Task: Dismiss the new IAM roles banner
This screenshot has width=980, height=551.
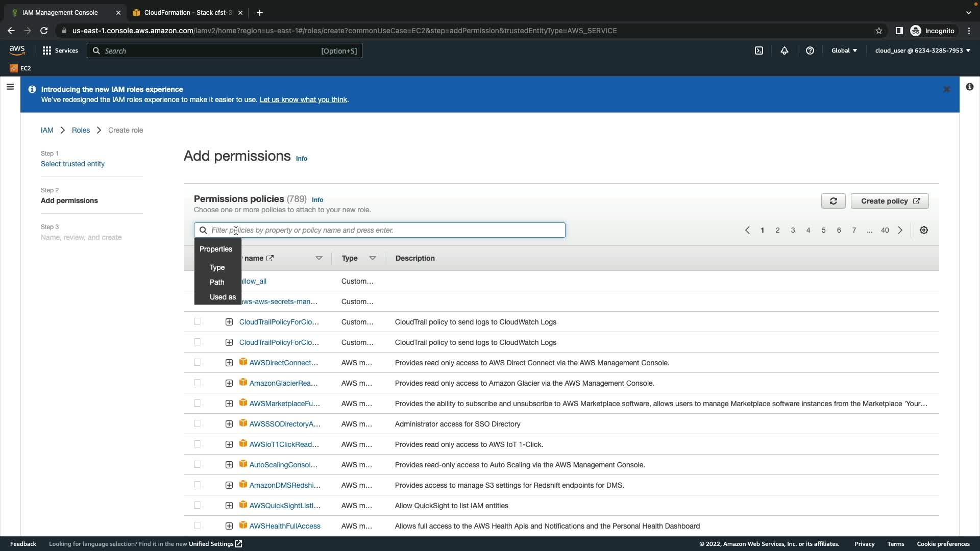Action: coord(947,89)
